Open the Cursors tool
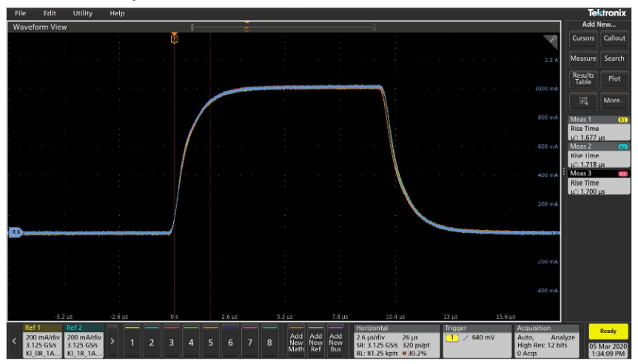The image size is (638, 364). 582,38
